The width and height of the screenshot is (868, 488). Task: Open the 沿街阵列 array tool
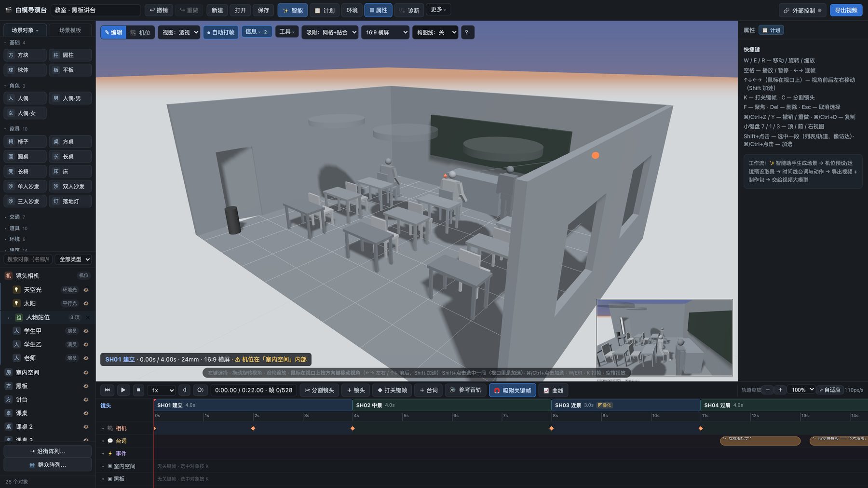coord(48,451)
